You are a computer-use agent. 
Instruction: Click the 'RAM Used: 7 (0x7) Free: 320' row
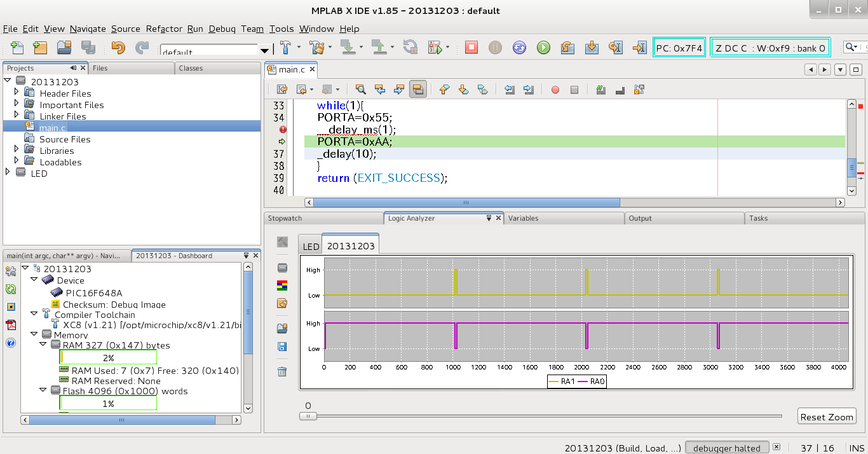[x=154, y=371]
